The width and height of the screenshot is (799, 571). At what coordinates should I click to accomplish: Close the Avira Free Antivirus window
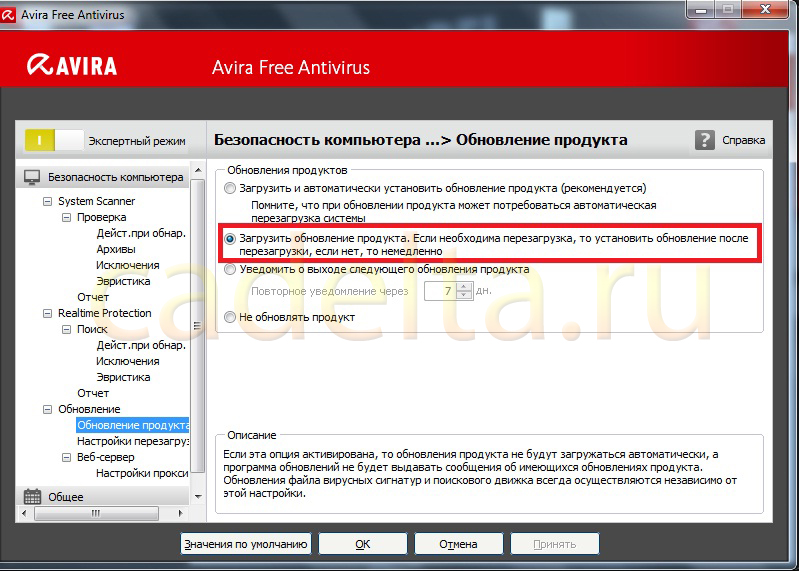[x=765, y=9]
